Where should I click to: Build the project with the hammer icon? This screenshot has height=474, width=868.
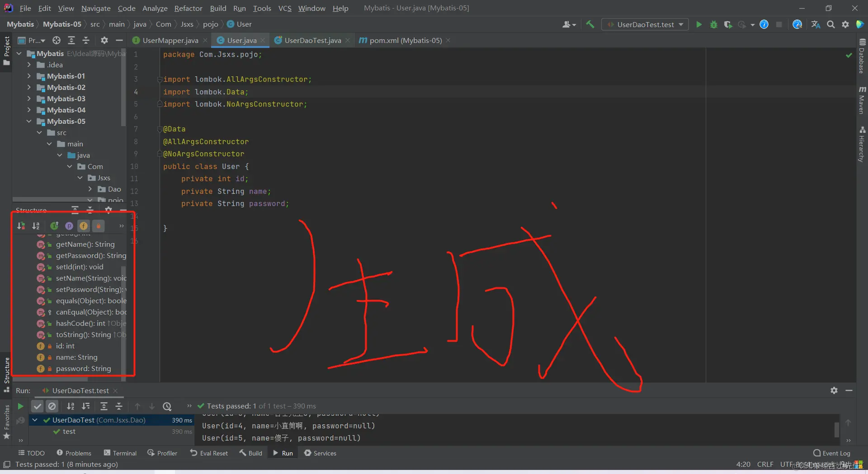[x=590, y=24]
